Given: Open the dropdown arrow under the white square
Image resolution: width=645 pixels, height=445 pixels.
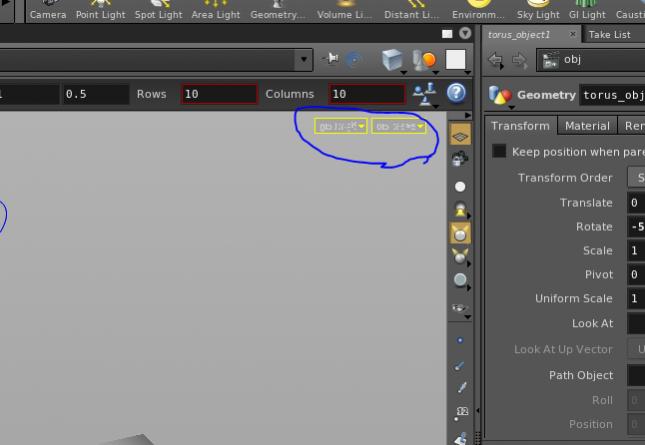Looking at the screenshot, I should tap(468, 73).
